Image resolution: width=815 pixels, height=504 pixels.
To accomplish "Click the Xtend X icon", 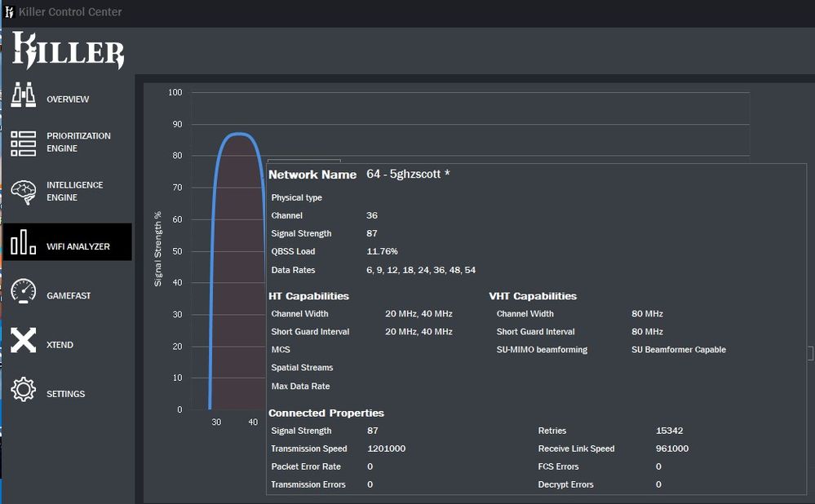I will coord(24,340).
